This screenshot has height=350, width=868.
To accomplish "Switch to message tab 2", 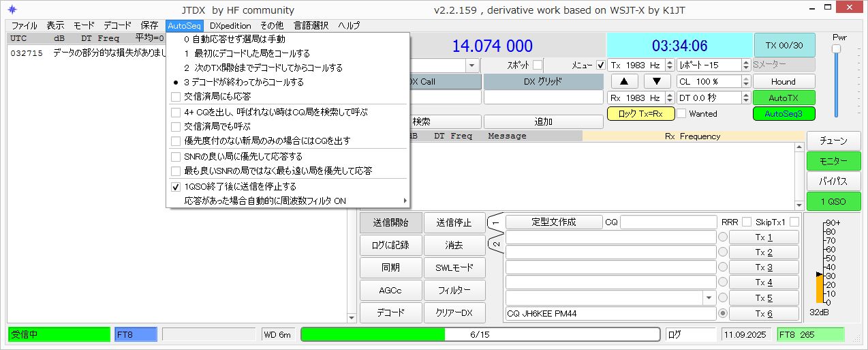I will [x=496, y=244].
